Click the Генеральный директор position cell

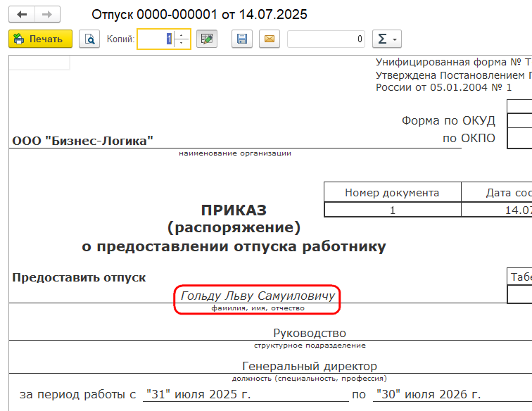click(x=310, y=366)
